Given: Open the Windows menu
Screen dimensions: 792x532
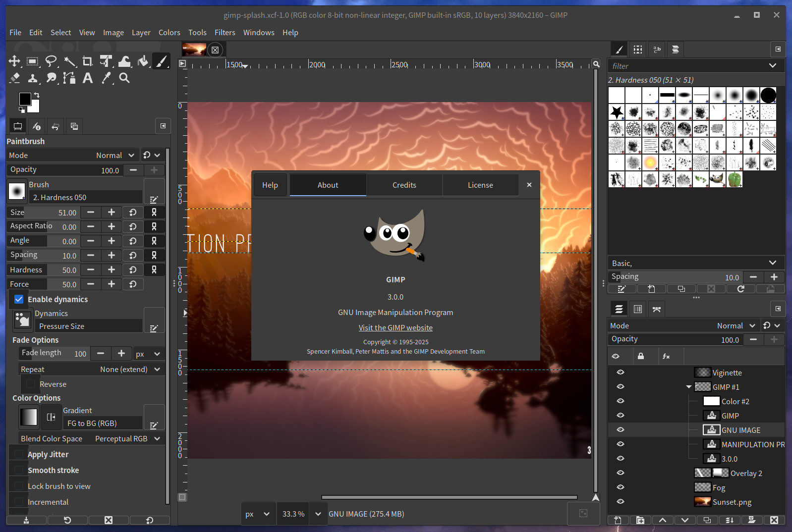Looking at the screenshot, I should click(x=259, y=32).
